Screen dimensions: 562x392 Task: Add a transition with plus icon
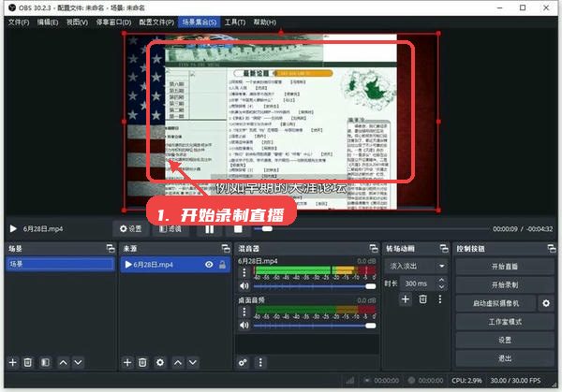coord(406,299)
